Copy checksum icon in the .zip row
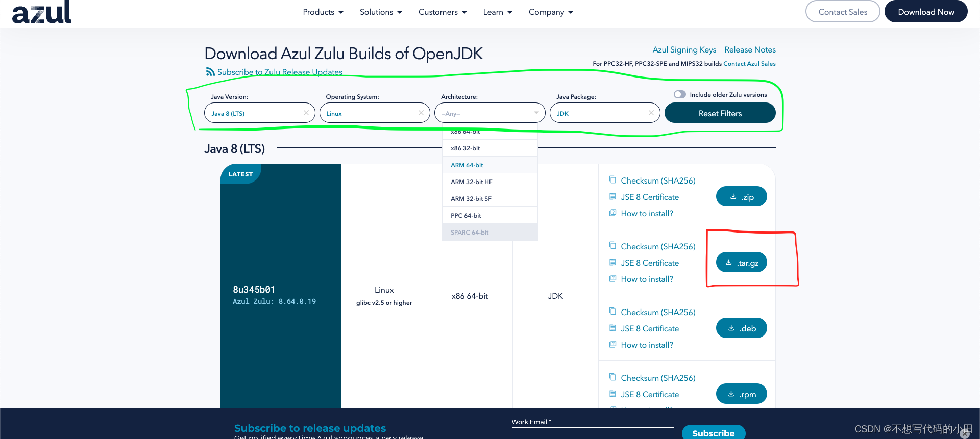The width and height of the screenshot is (980, 439). (612, 180)
